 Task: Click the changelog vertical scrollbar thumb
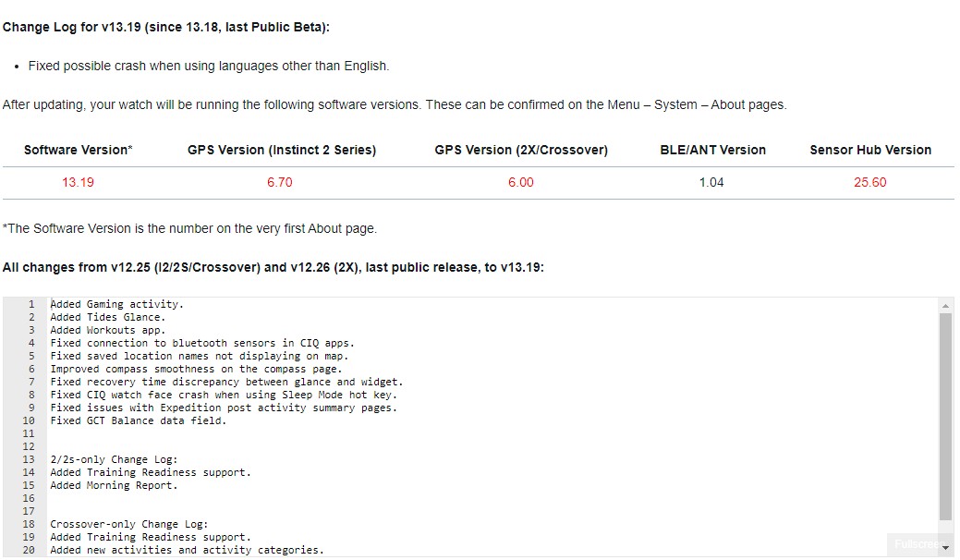tap(945, 416)
